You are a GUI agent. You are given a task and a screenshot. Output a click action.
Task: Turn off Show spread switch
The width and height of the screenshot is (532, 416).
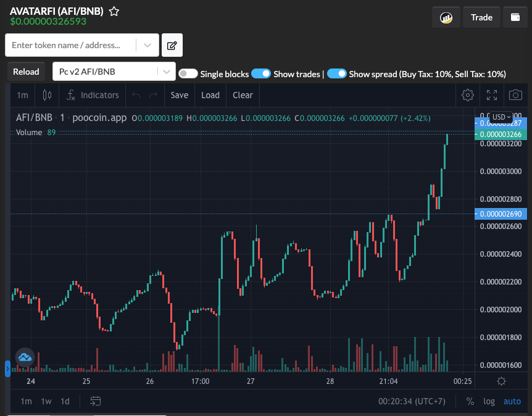pyautogui.click(x=336, y=73)
